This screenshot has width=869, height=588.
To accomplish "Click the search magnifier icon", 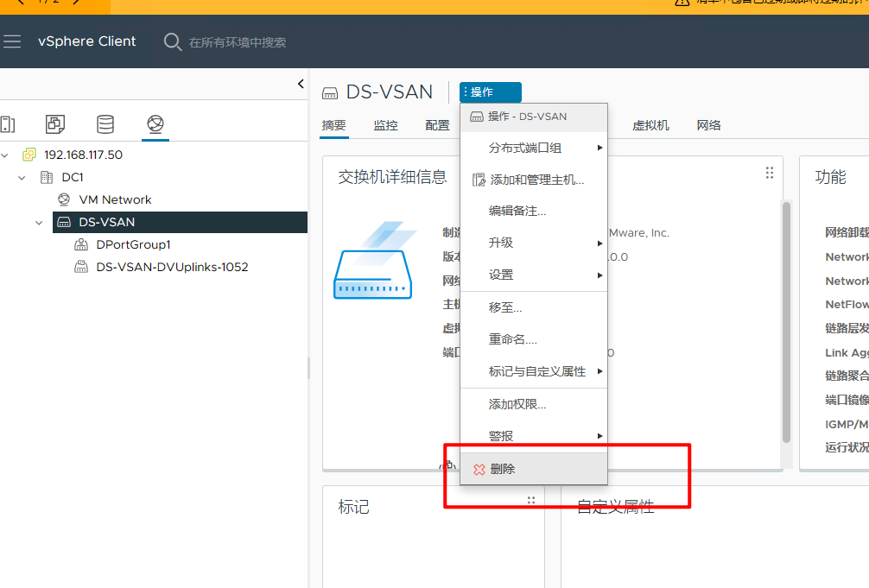I will 173,41.
